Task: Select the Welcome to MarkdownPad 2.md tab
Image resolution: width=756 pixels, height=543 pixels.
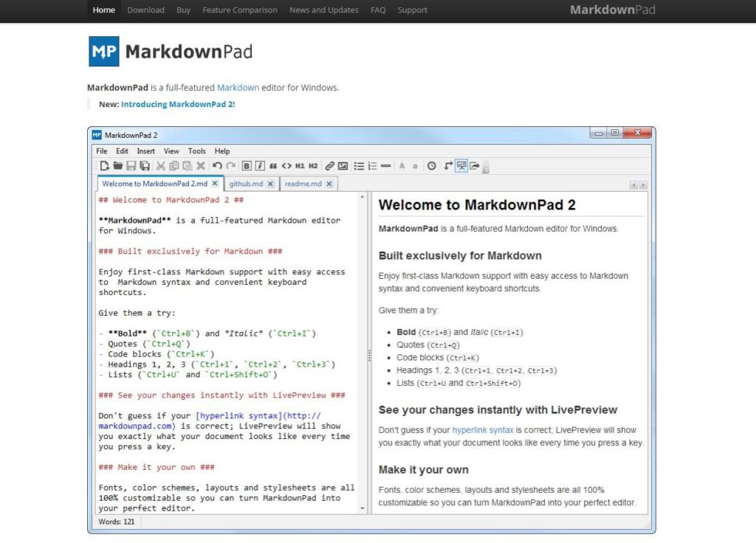Action: click(x=155, y=184)
